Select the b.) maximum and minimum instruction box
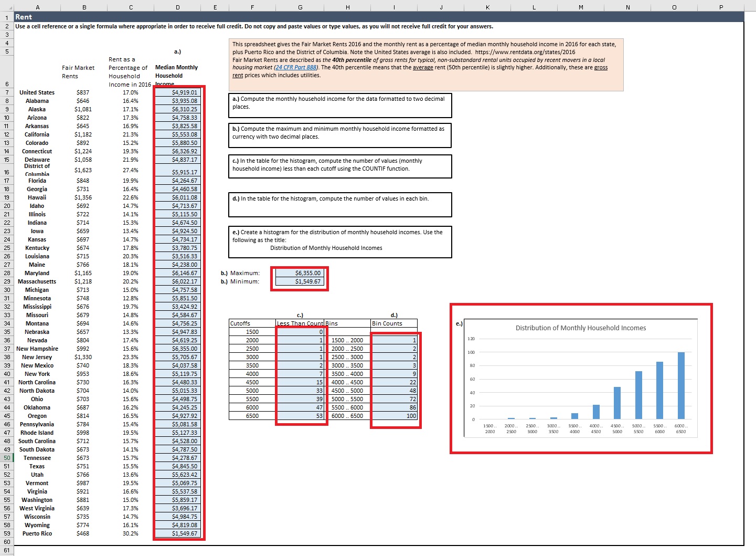The height and width of the screenshot is (556, 756). [x=340, y=135]
